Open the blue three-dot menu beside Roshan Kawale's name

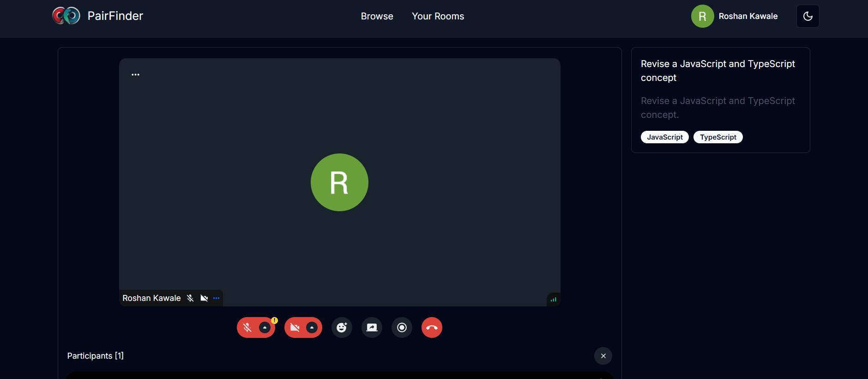point(216,298)
